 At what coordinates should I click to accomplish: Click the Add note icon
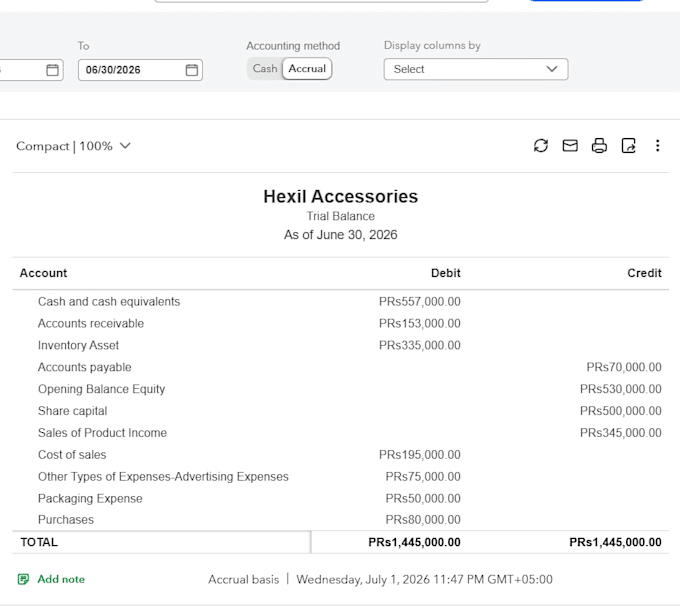tap(23, 579)
